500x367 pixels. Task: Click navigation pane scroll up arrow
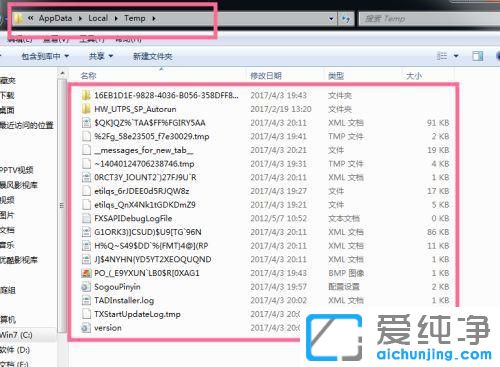62,73
